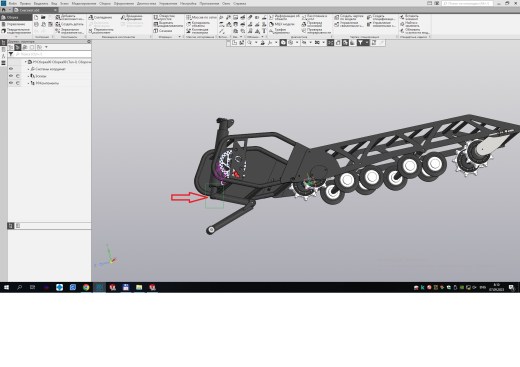Open the Моделирование menu
Viewport: 520px width, 367px height.
click(84, 3)
